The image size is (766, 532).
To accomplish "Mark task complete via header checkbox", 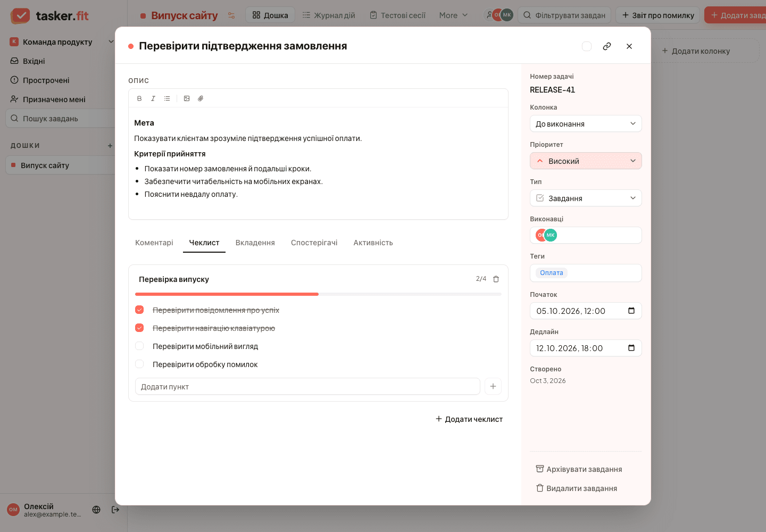I will pyautogui.click(x=587, y=46).
